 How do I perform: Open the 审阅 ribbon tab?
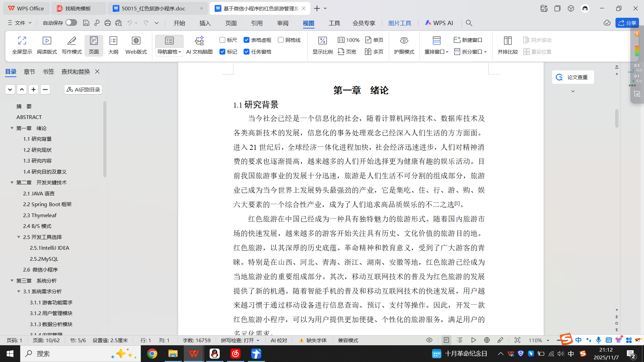282,23
